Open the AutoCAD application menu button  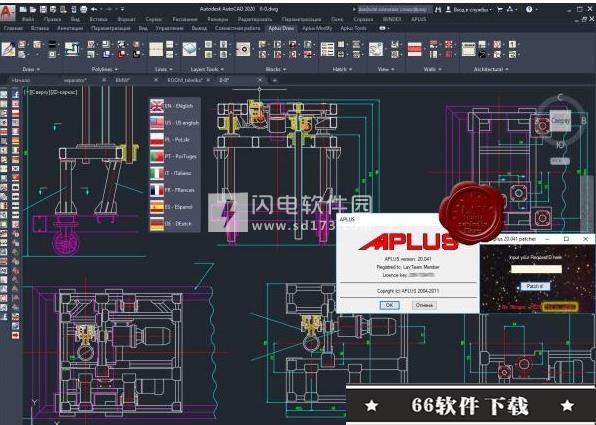(8, 12)
